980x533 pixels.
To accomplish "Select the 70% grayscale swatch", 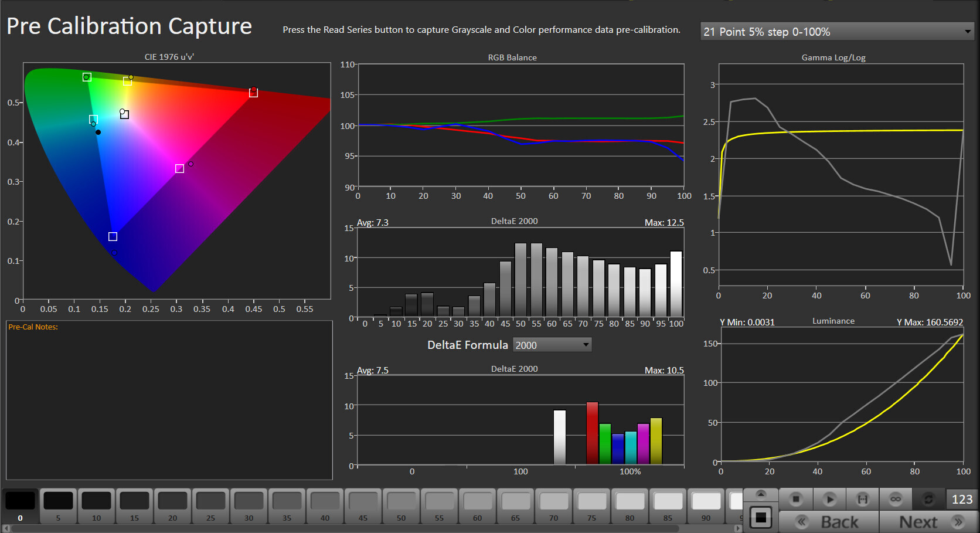I will 554,505.
